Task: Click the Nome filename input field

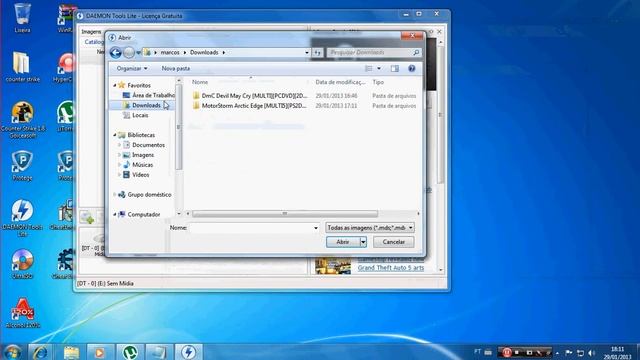Action: 251,228
